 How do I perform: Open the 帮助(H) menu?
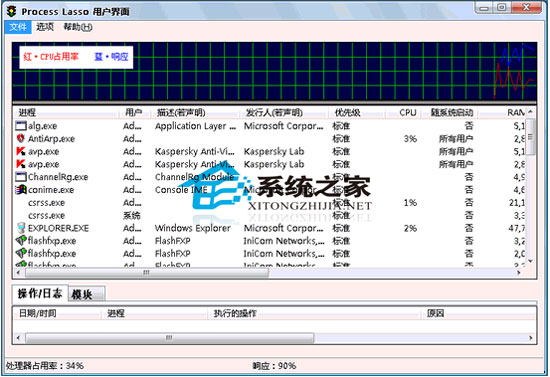tap(78, 27)
